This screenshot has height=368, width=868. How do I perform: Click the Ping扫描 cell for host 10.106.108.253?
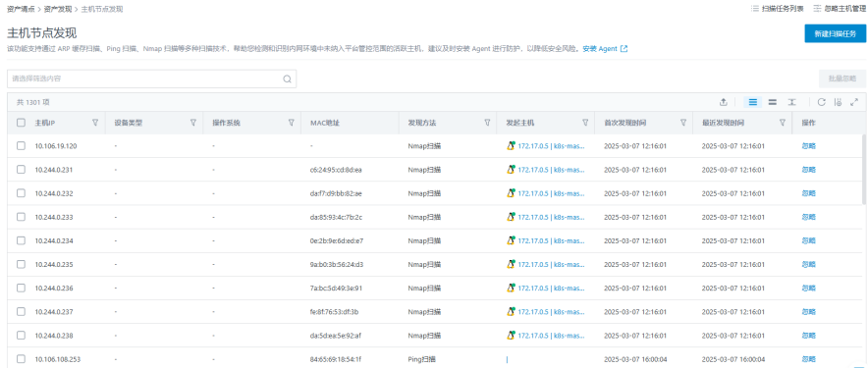[x=422, y=359]
